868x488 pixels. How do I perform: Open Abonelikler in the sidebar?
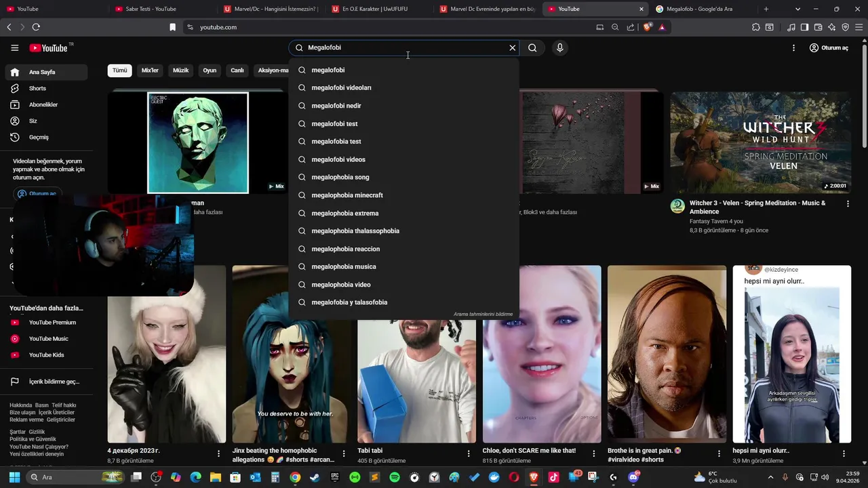click(46, 104)
